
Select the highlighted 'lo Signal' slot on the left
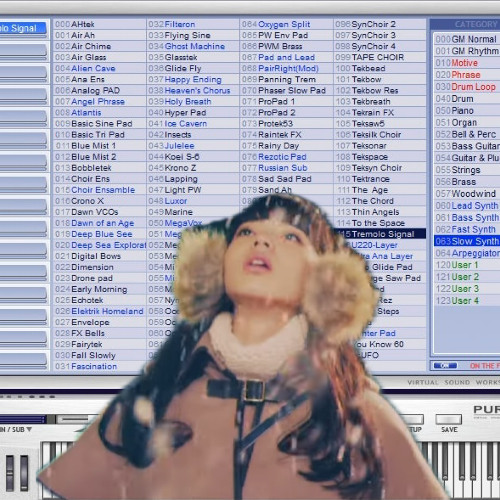pos(23,28)
